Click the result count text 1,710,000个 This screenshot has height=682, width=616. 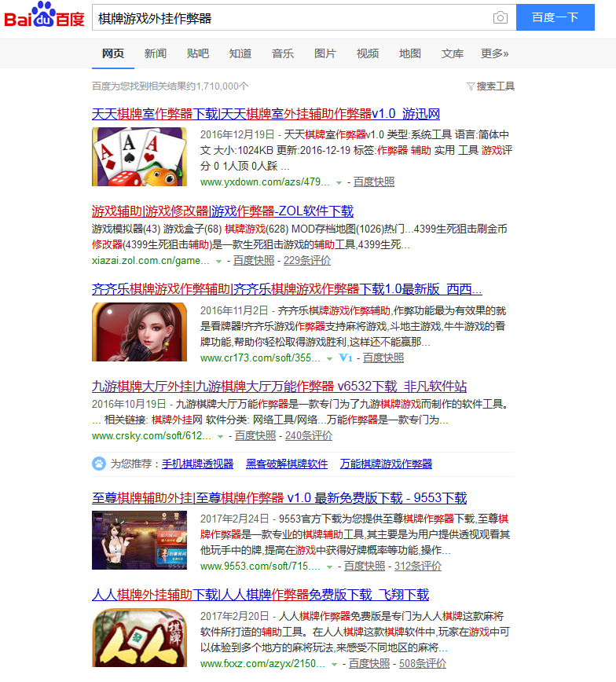222,86
